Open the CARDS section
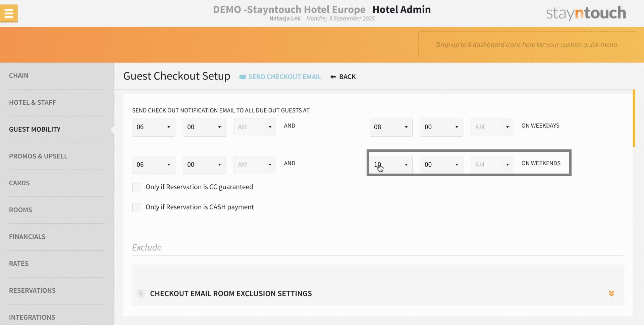The image size is (644, 325). [19, 183]
